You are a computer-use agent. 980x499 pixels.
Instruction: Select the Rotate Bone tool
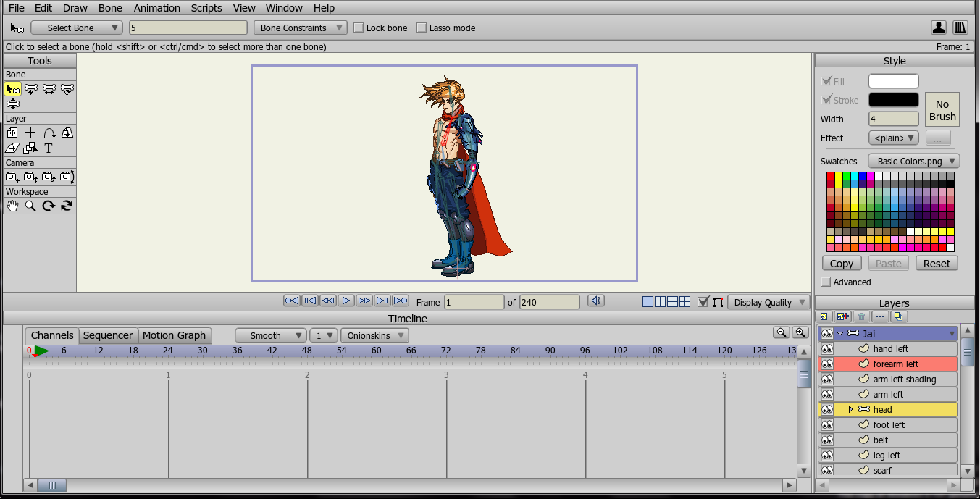(x=67, y=89)
